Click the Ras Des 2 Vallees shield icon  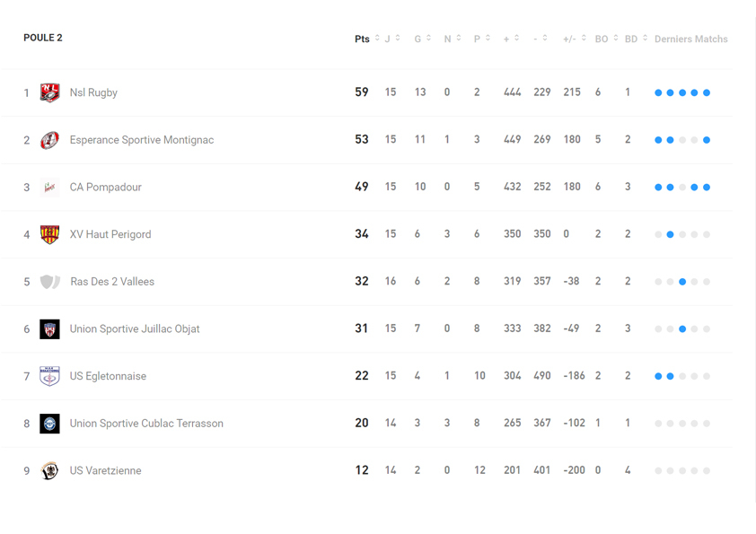(x=50, y=282)
